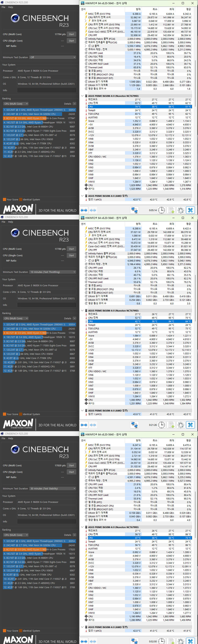Expand the 코어 전력 소비 row showing 3.067 W
Screen dimensions: 198x644
(x=86, y=21)
